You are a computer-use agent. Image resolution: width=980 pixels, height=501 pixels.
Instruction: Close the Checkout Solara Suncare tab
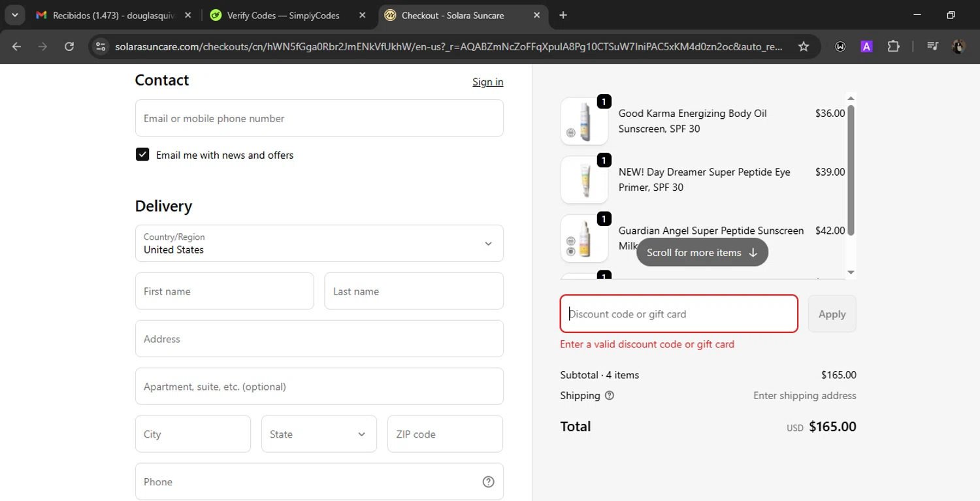[x=537, y=15]
